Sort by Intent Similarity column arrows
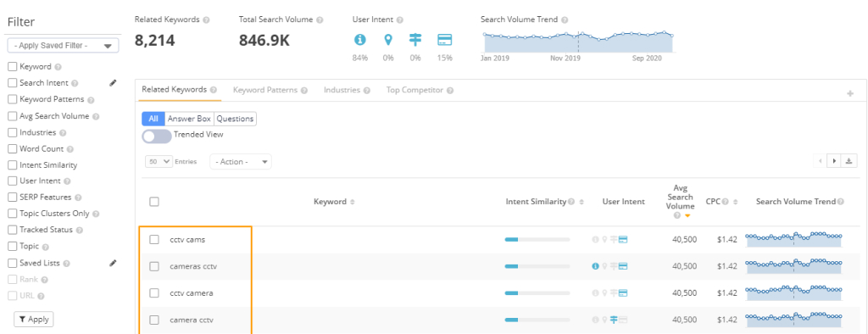The image size is (868, 334). point(581,202)
